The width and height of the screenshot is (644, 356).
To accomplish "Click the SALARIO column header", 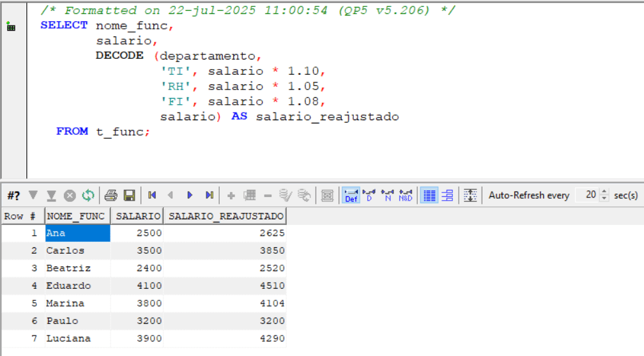I will [137, 216].
